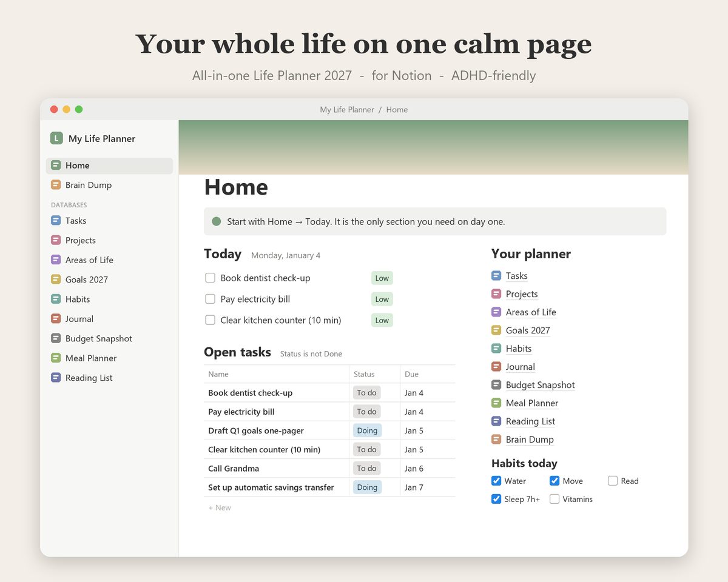Click Jan 7 due date cell
This screenshot has width=728, height=582.
coord(414,487)
